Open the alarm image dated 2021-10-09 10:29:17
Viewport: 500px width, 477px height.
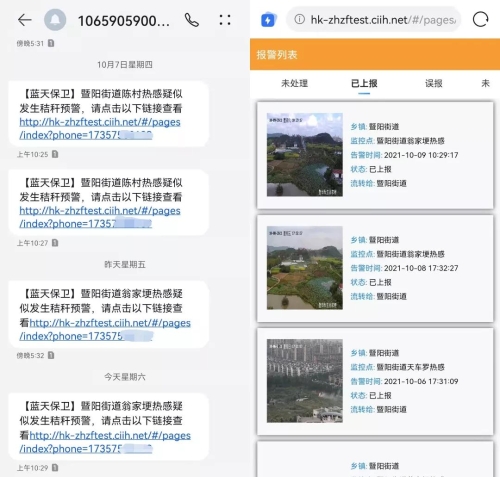click(305, 155)
